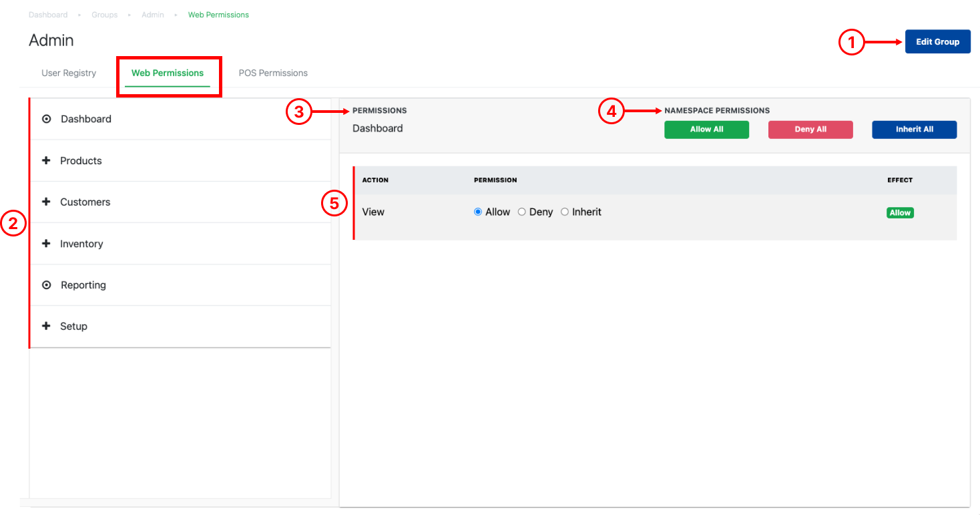Expand Customers using its plus icon
Viewport: 980px width, 515px height.
(x=46, y=202)
